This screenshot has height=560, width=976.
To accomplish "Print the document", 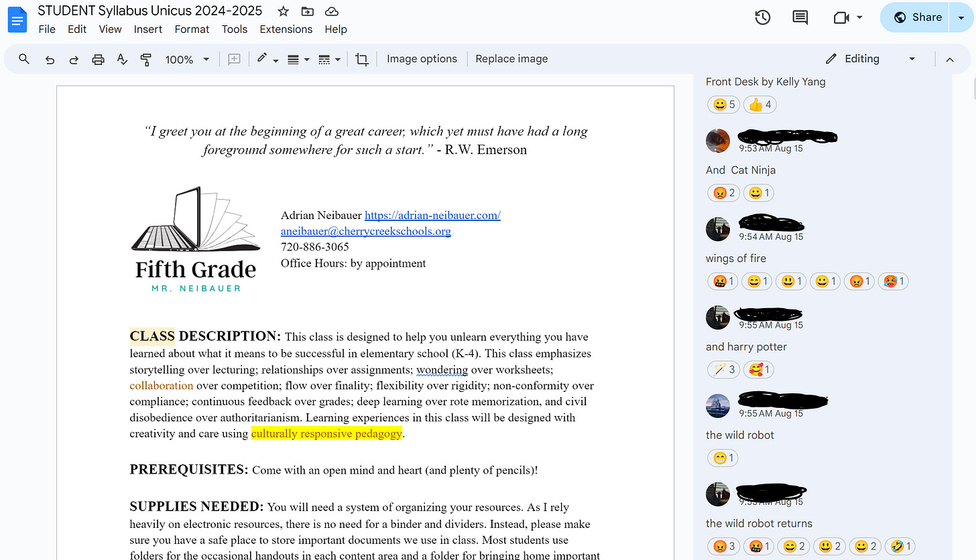I will point(98,59).
